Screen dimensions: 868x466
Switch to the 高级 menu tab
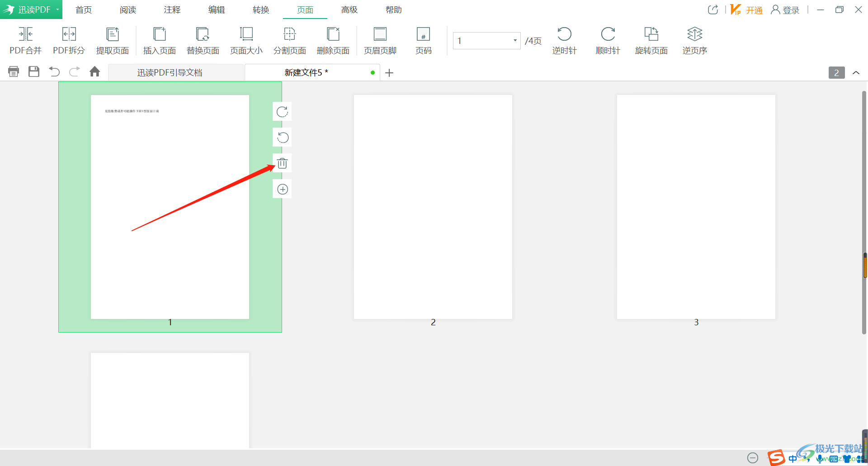click(x=349, y=10)
